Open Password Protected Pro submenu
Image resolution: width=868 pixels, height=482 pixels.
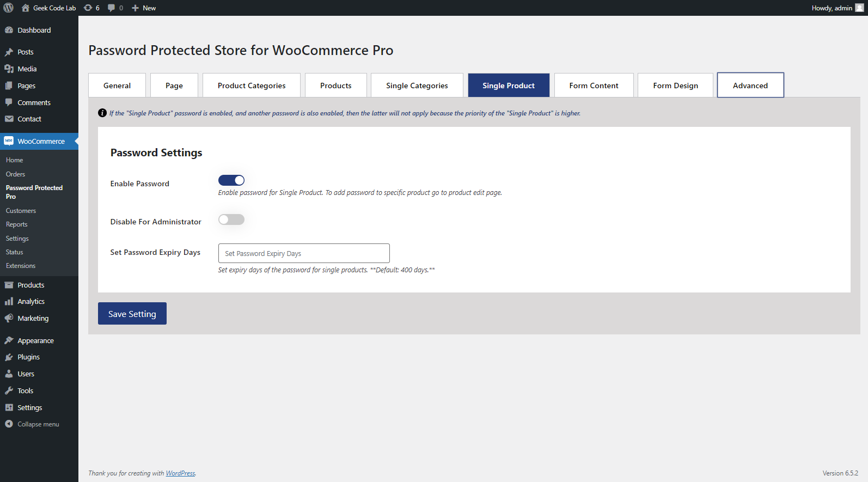[x=34, y=192]
